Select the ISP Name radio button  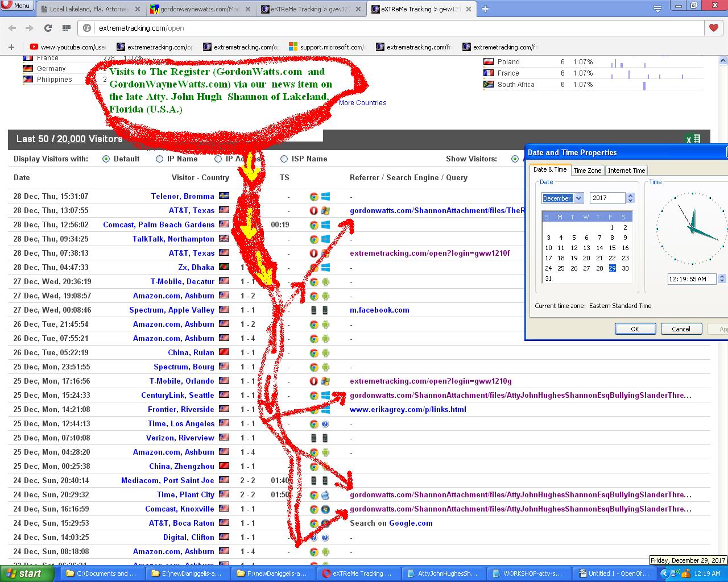click(284, 159)
